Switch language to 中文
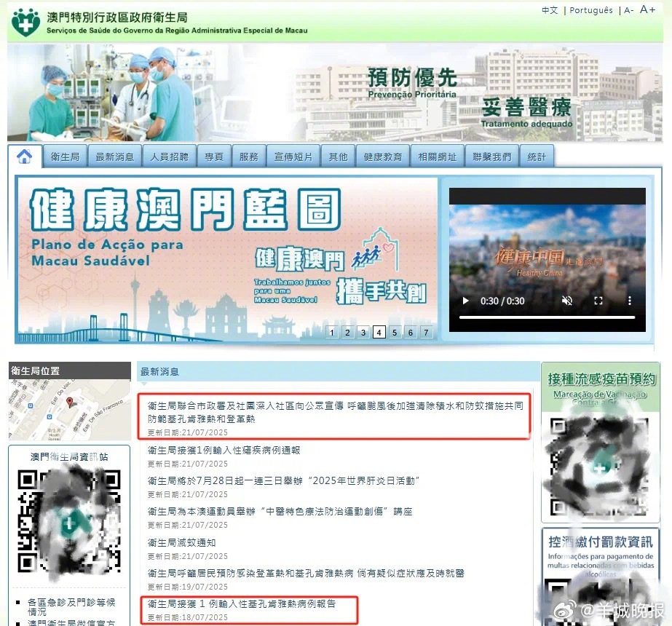 coord(549,10)
